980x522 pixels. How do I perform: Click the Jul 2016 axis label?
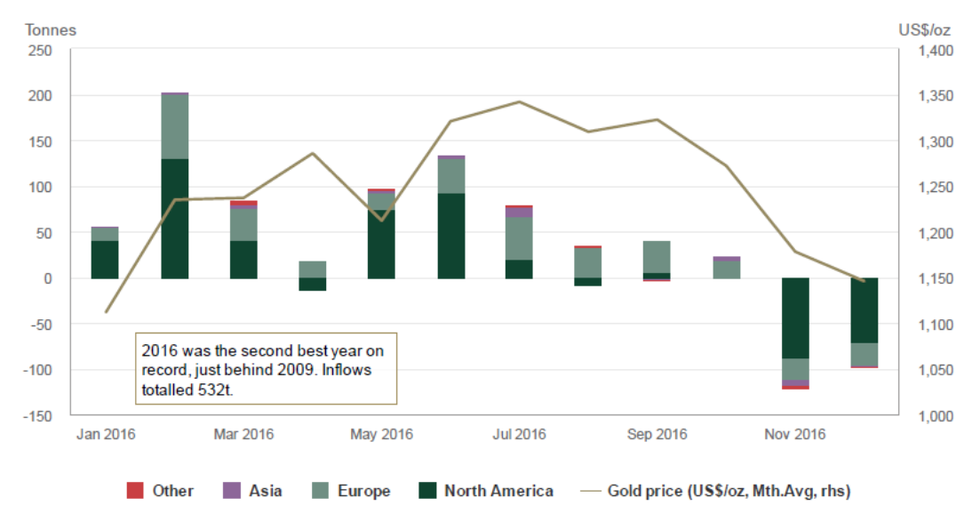coord(519,435)
